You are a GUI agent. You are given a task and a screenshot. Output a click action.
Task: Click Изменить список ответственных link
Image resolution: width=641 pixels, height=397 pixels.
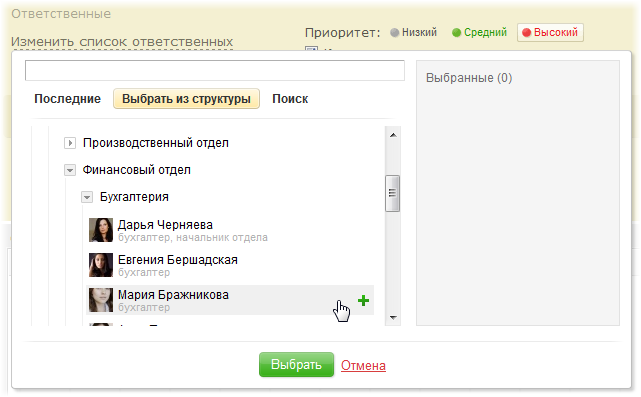[x=122, y=42]
